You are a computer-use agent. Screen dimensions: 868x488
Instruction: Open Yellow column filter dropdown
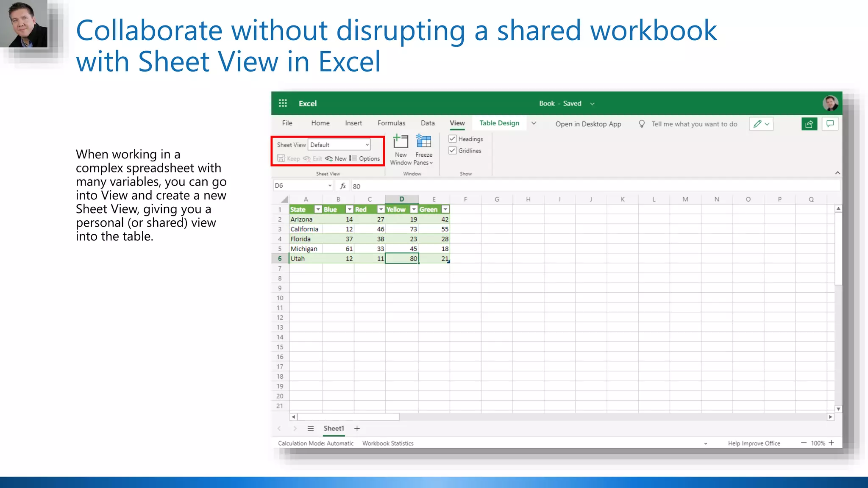tap(414, 209)
